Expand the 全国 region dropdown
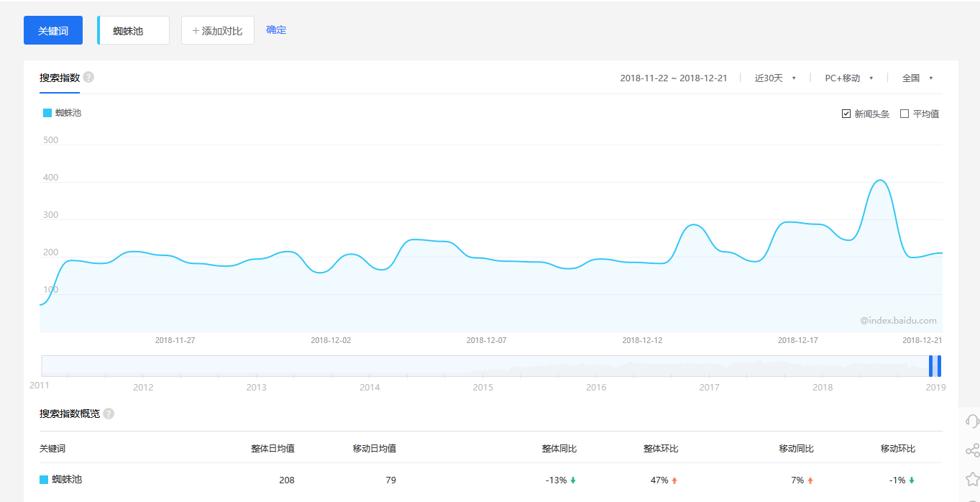This screenshot has width=980, height=502. (917, 78)
